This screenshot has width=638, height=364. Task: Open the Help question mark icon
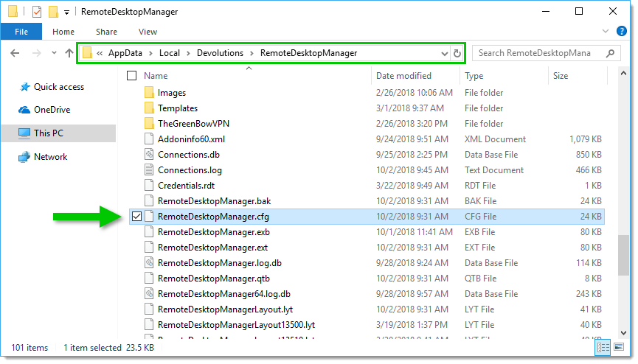tap(621, 31)
